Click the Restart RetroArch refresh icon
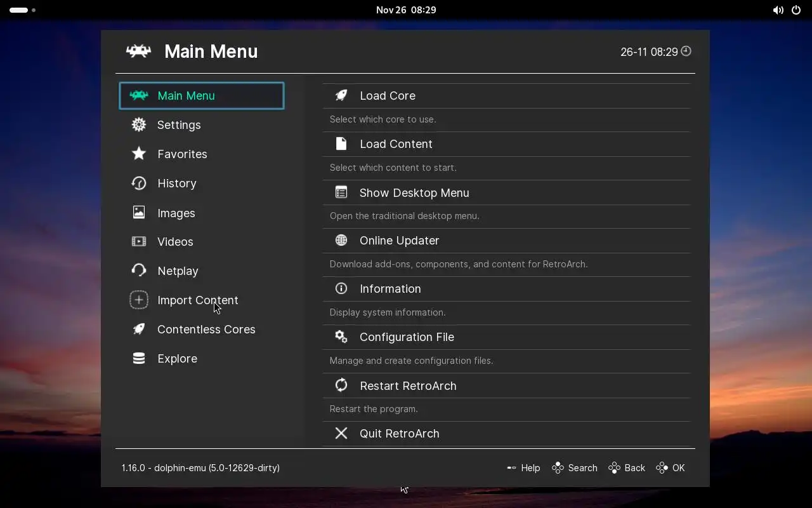This screenshot has width=812, height=508. coord(341,385)
